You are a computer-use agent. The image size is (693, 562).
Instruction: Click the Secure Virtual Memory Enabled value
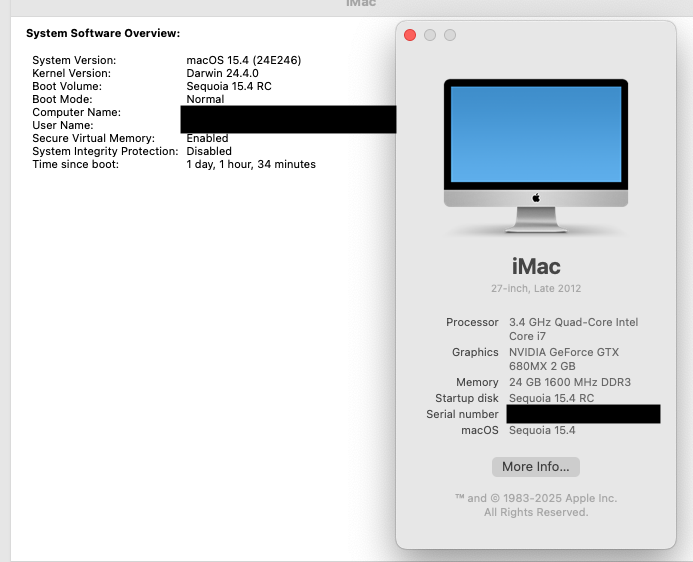pos(207,138)
